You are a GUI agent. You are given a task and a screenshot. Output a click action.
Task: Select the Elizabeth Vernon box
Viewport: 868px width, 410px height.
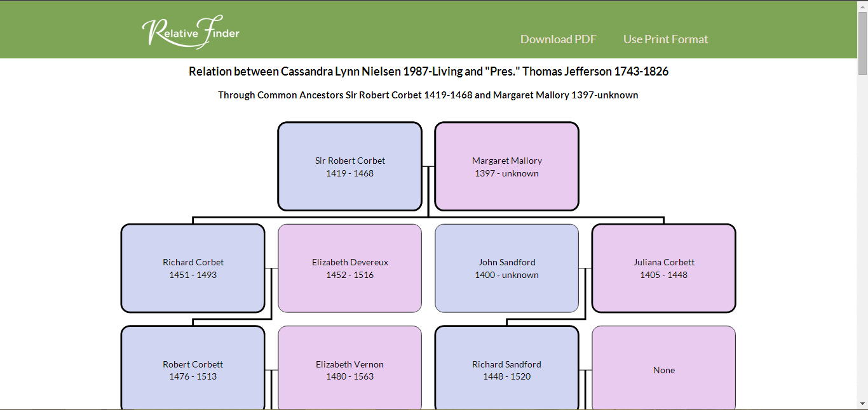[350, 367]
